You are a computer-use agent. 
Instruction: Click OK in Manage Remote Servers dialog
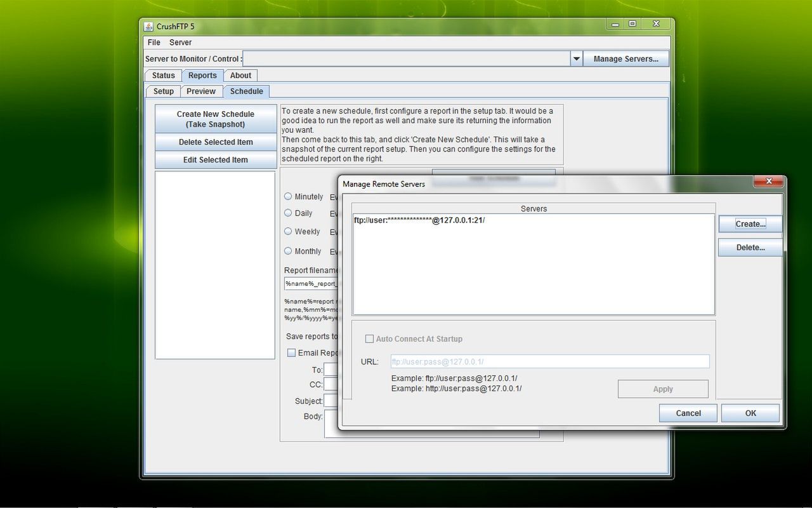pos(750,413)
